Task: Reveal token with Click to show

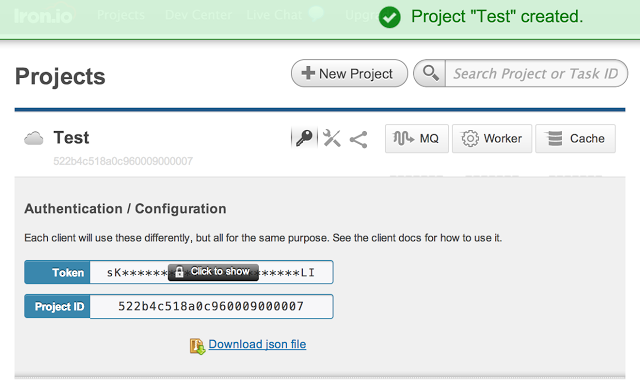Action: pyautogui.click(x=213, y=272)
